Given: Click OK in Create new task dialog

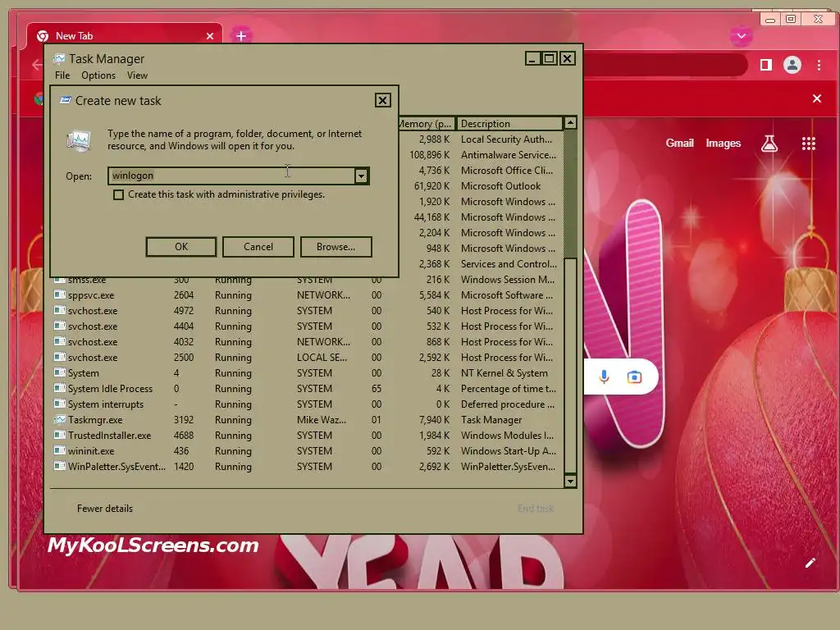Looking at the screenshot, I should coord(181,247).
